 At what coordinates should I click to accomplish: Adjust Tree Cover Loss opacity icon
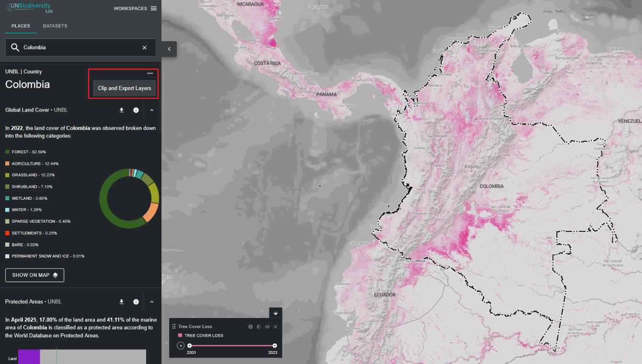pos(259,327)
